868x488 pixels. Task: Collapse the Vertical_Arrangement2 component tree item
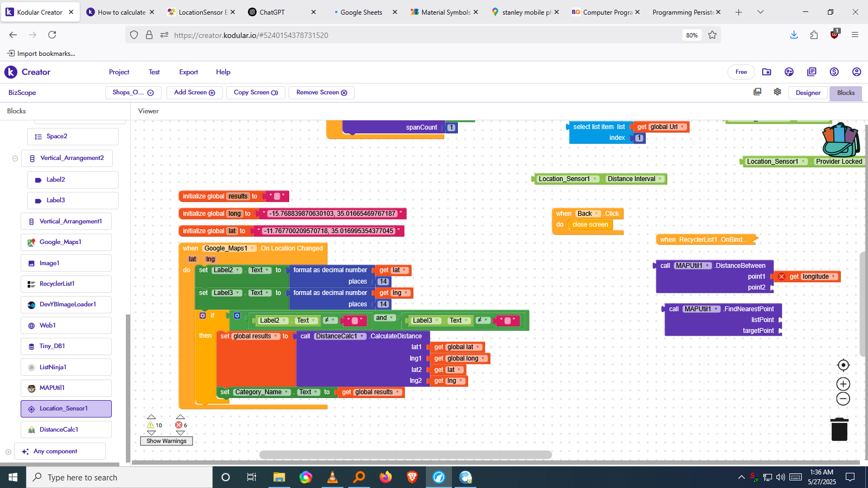pos(15,158)
